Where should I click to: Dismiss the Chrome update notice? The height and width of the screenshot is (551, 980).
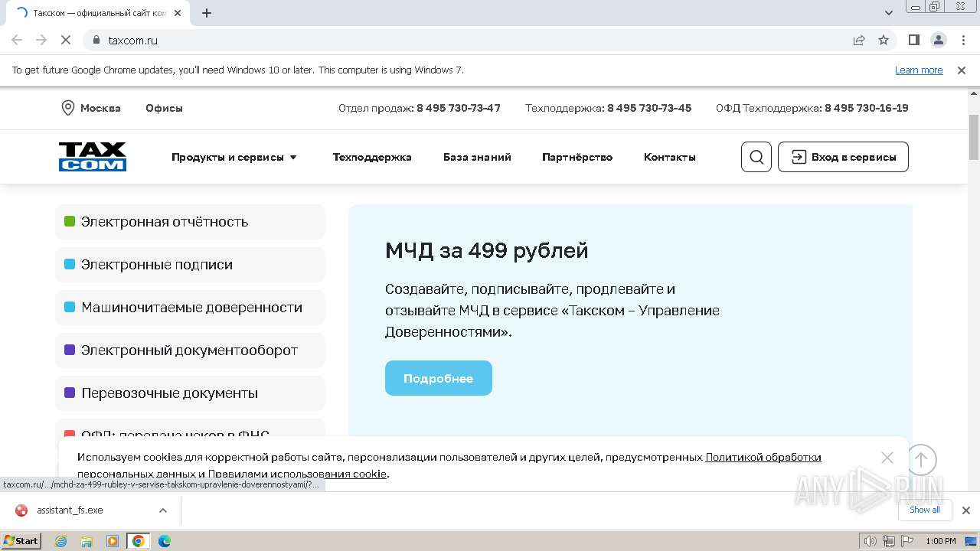click(x=962, y=70)
